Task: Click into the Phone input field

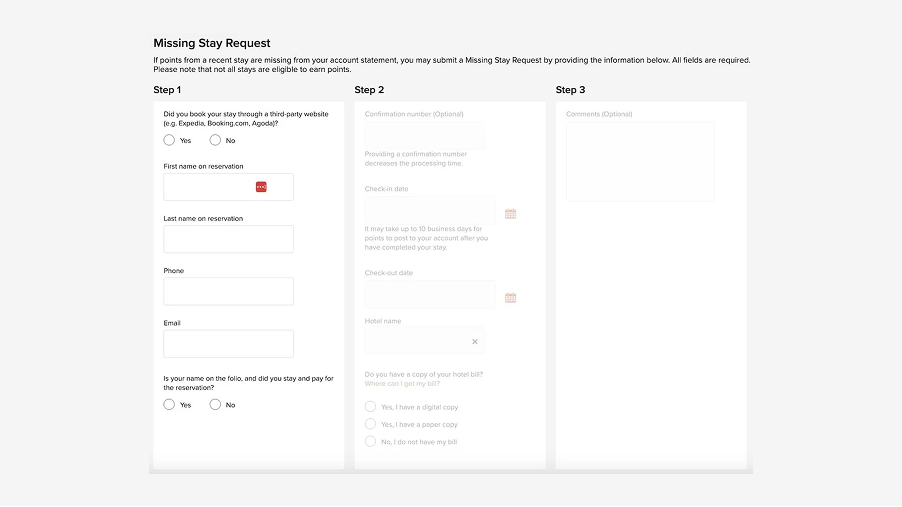Action: (228, 291)
